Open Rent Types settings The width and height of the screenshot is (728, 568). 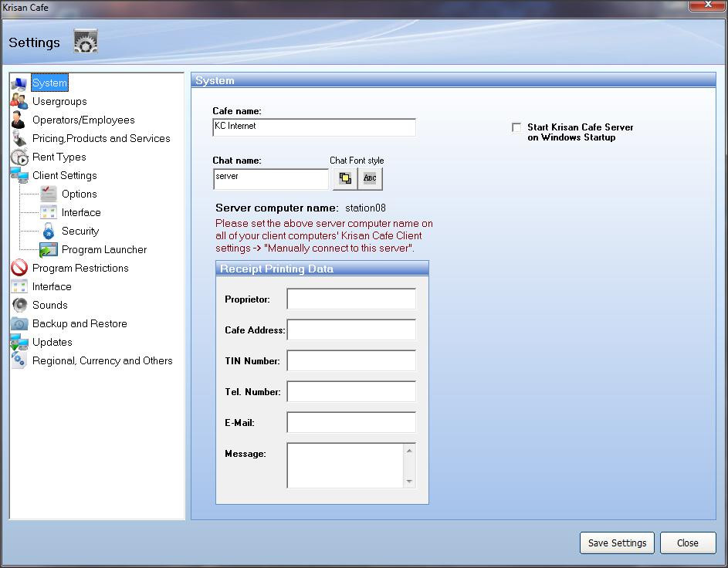pos(59,157)
